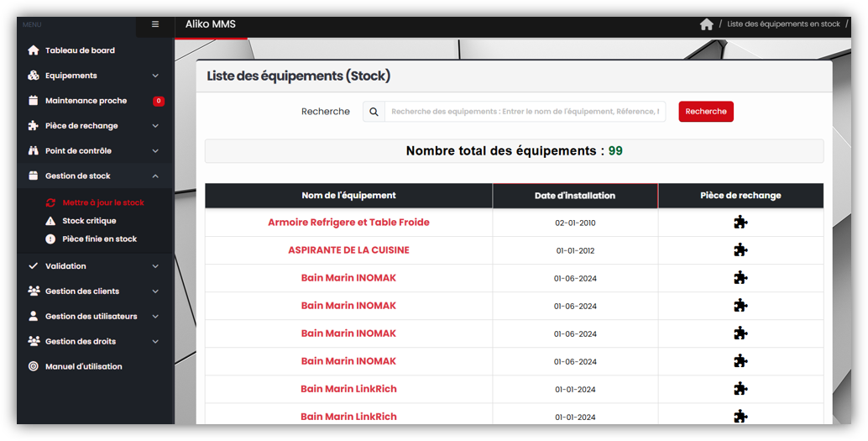Click the search magnifier icon

click(374, 112)
